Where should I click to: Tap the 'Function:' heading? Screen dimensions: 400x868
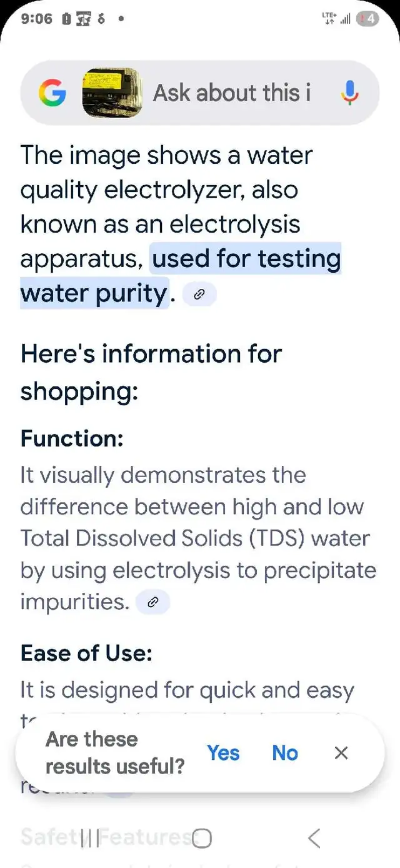tap(72, 438)
